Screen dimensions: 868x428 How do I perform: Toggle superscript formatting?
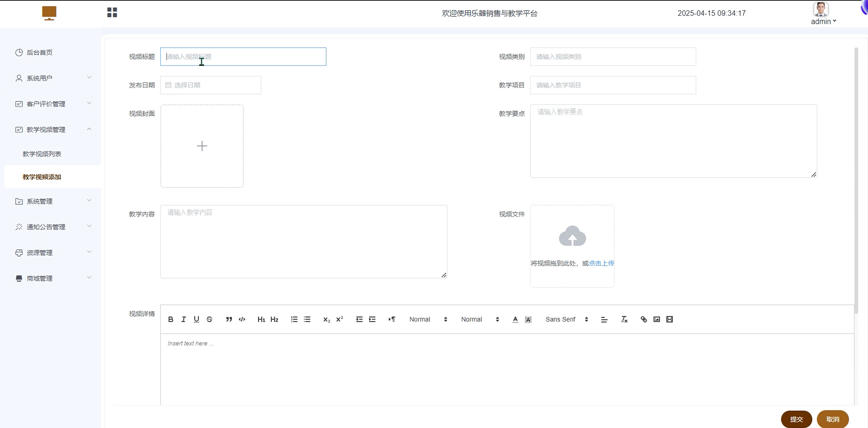[340, 319]
